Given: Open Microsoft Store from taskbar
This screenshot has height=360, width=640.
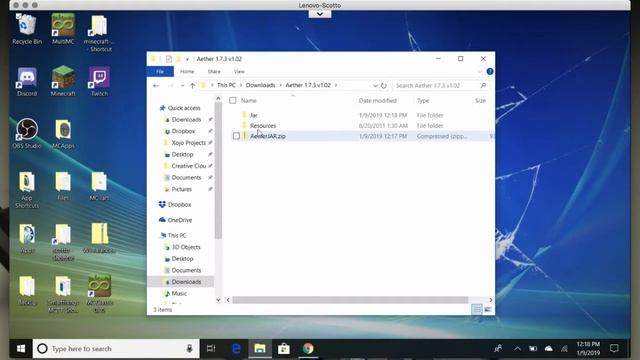Looking at the screenshot, I should pos(284,349).
